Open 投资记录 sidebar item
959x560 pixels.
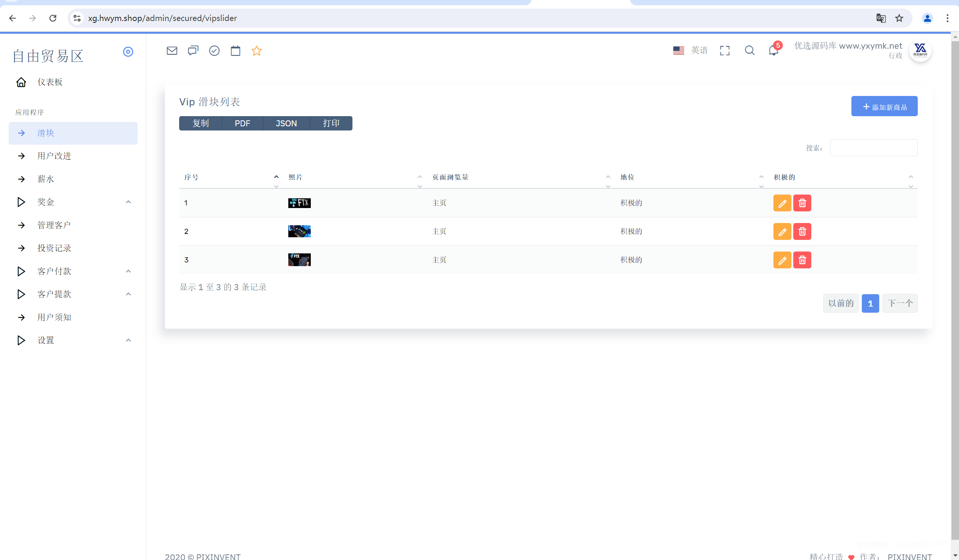point(54,248)
